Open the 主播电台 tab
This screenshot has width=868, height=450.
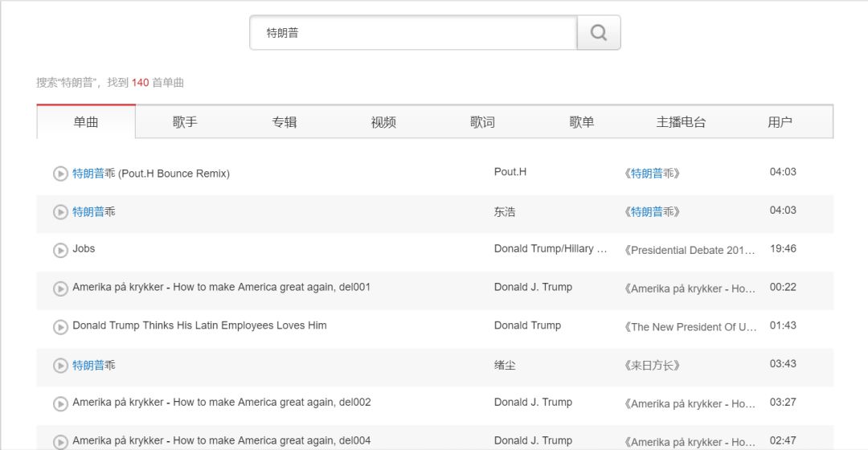click(681, 122)
